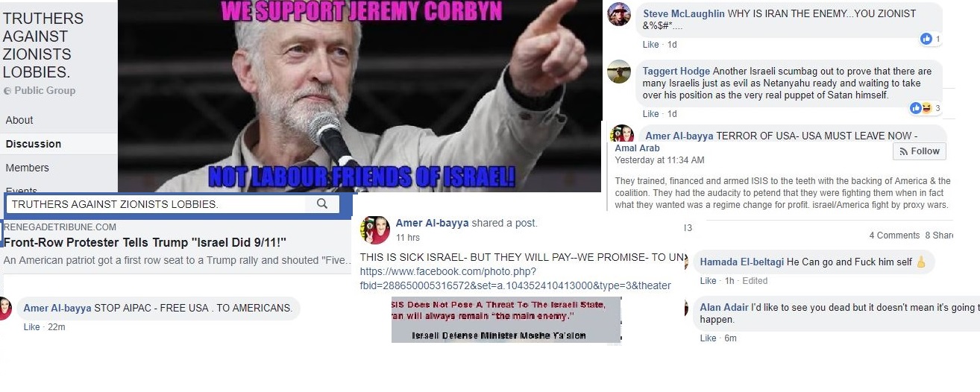The height and width of the screenshot is (392, 980).
Task: Open the About section in sidebar
Action: coord(19,120)
